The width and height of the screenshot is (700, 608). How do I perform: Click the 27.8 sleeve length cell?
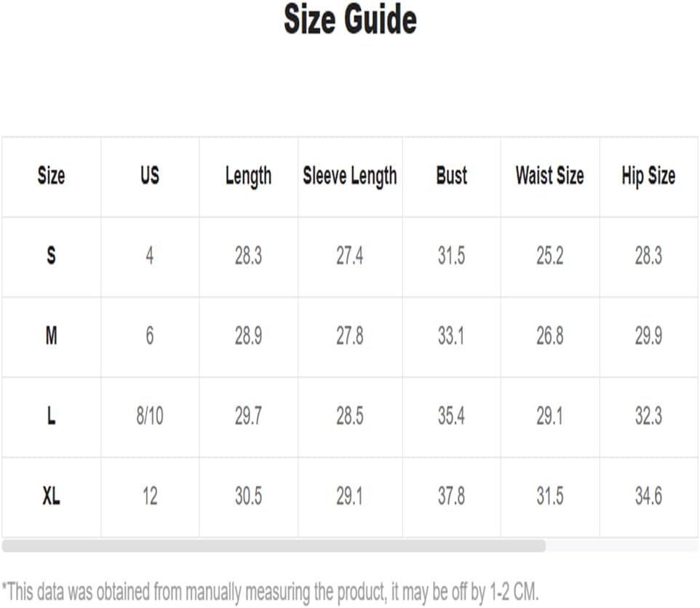click(349, 336)
